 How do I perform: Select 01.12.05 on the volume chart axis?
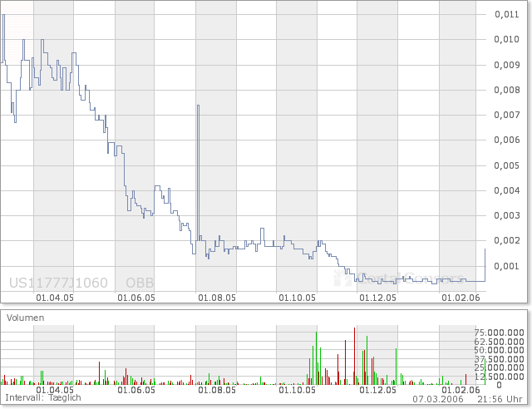point(377,389)
